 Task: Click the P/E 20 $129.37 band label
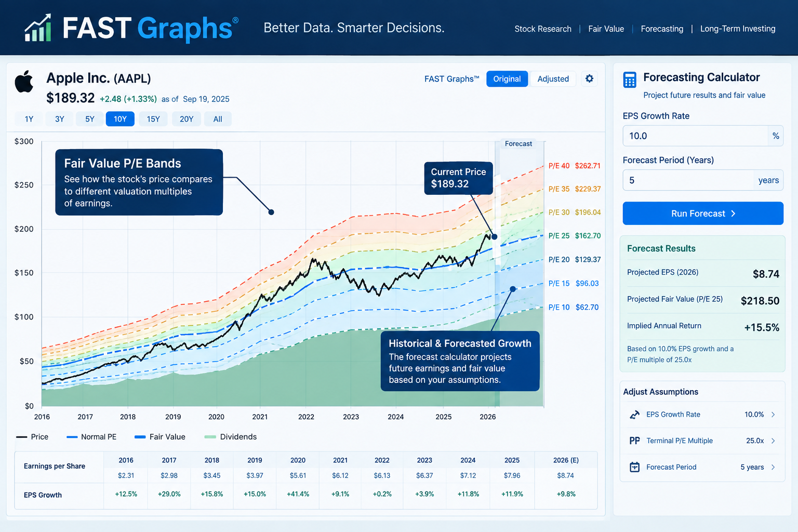point(574,260)
